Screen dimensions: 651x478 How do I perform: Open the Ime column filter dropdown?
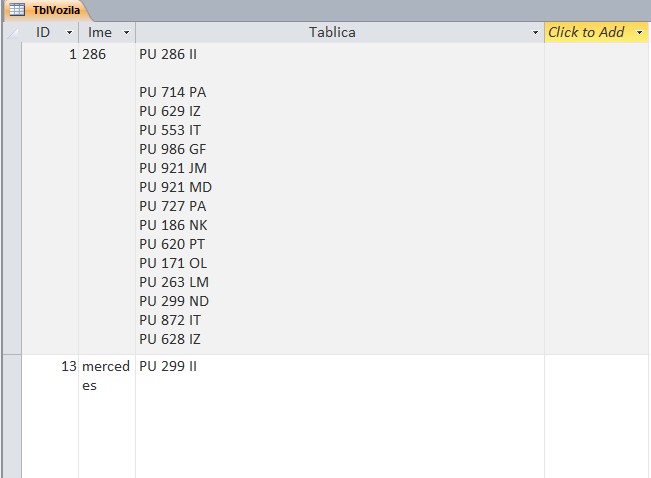127,33
